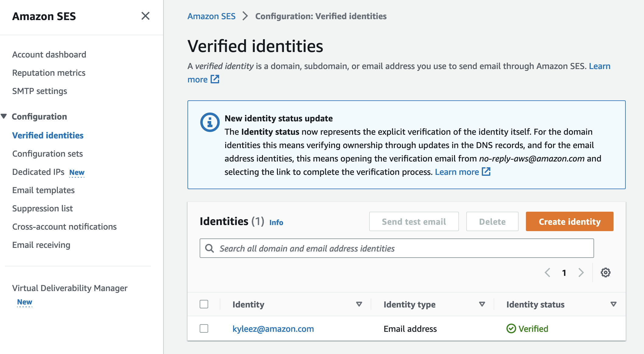Open SMTP settings in sidebar
This screenshot has height=354, width=644.
coord(40,91)
